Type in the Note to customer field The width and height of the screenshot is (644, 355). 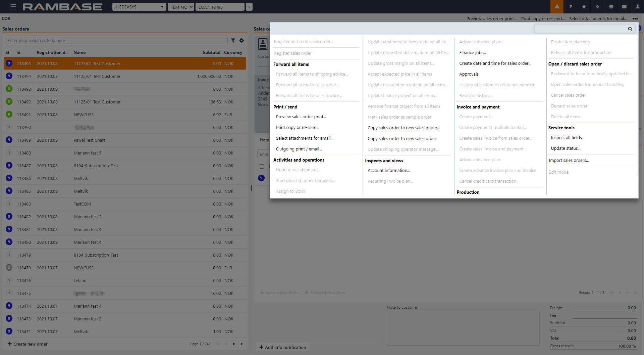[462, 327]
